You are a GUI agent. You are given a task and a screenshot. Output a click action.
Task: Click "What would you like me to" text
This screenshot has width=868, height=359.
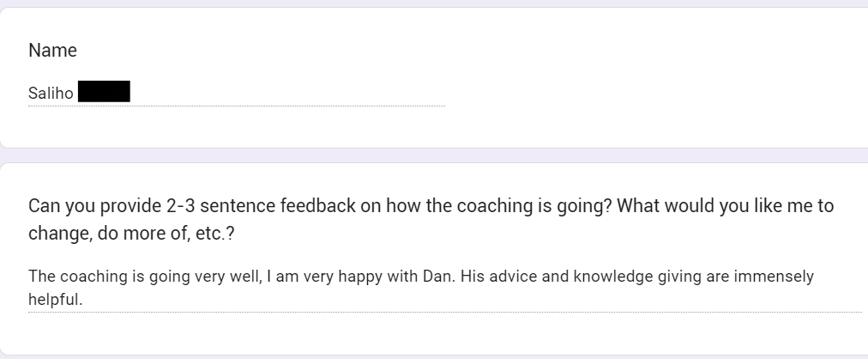click(x=725, y=205)
